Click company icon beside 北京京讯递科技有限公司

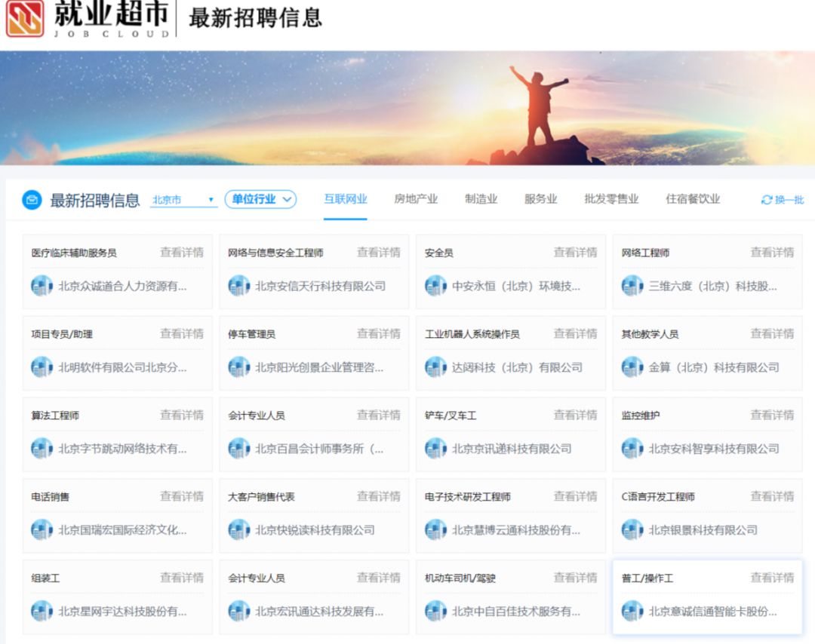coord(435,449)
